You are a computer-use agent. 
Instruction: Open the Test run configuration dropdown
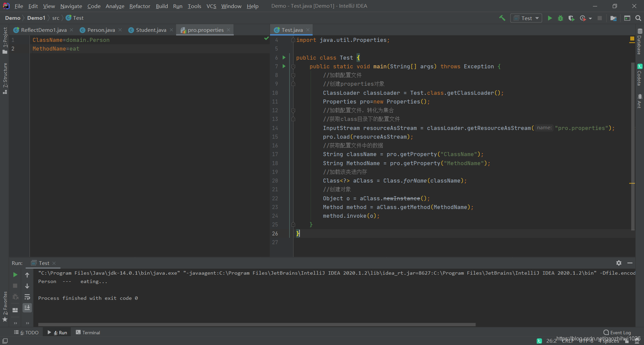(526, 18)
